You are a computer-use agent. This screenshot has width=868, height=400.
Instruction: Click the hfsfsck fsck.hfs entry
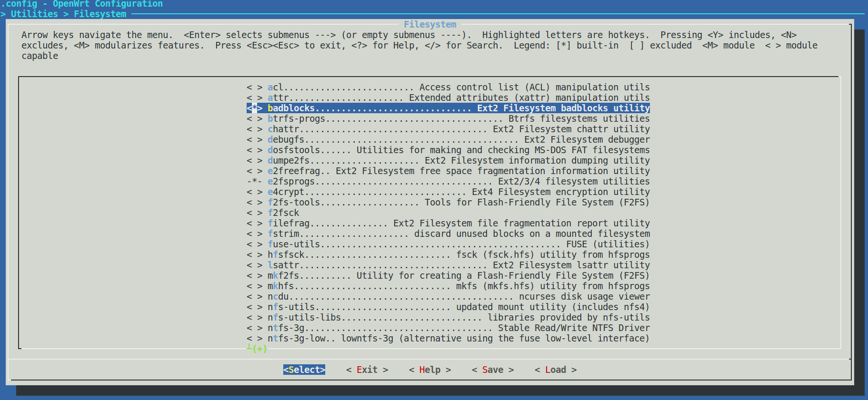pyautogui.click(x=448, y=254)
